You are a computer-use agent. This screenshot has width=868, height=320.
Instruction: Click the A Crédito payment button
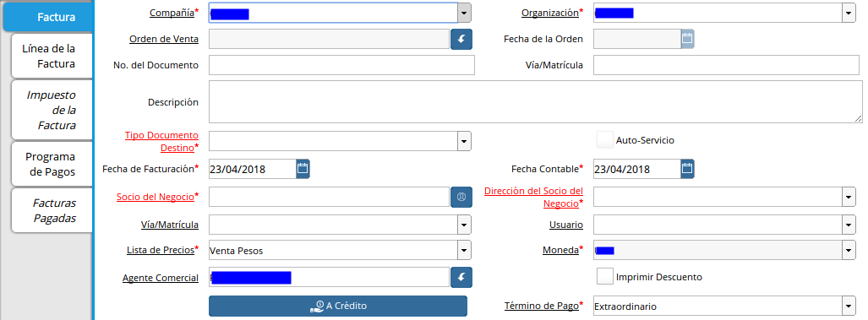(x=338, y=306)
